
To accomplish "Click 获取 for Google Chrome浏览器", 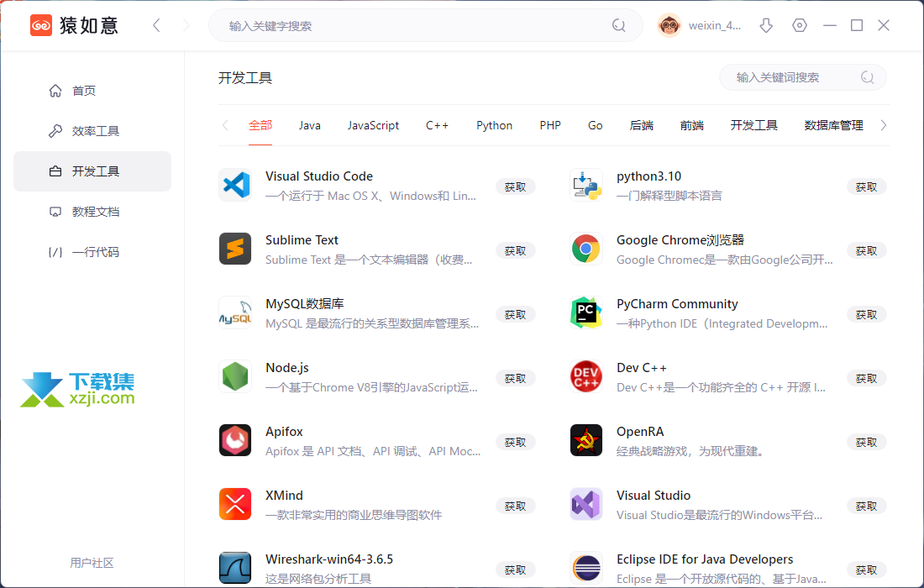I will click(x=866, y=250).
